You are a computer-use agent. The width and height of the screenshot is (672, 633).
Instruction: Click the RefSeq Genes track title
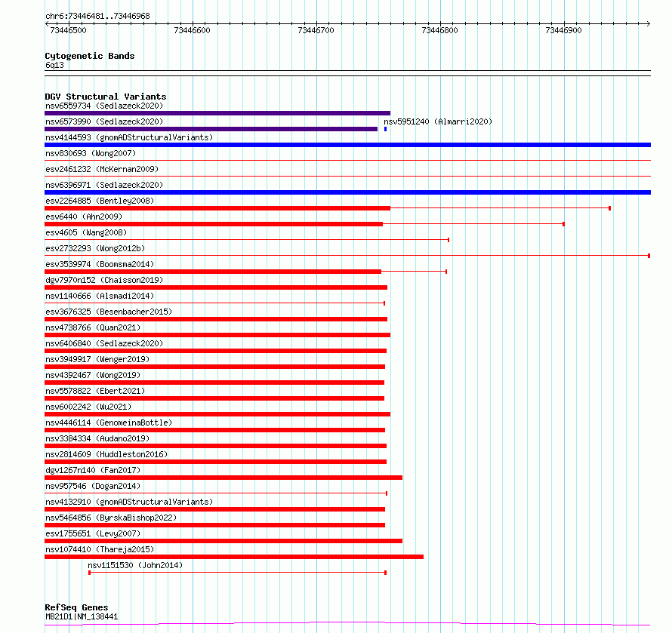pos(76,608)
